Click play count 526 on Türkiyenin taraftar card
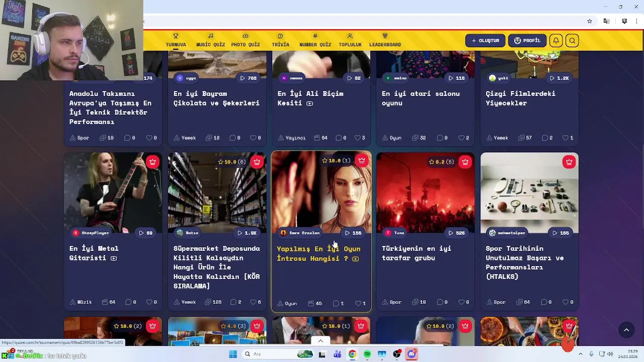 [457, 233]
